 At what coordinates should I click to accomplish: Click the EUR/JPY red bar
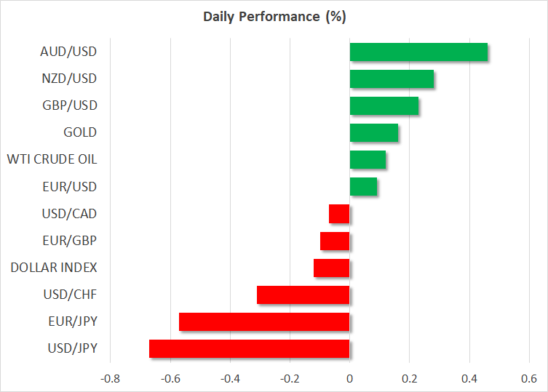coord(264,321)
